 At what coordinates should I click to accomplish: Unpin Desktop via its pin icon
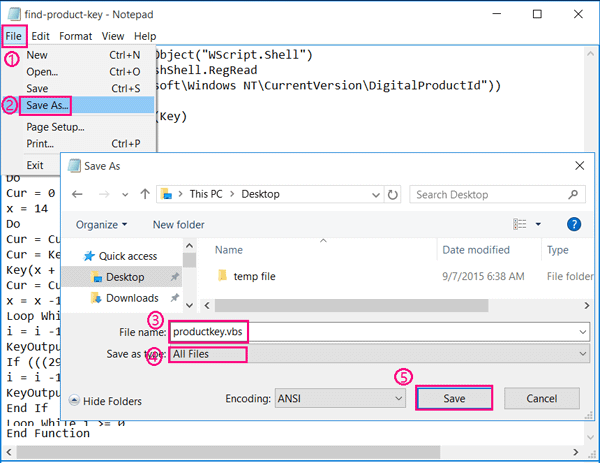pos(174,277)
